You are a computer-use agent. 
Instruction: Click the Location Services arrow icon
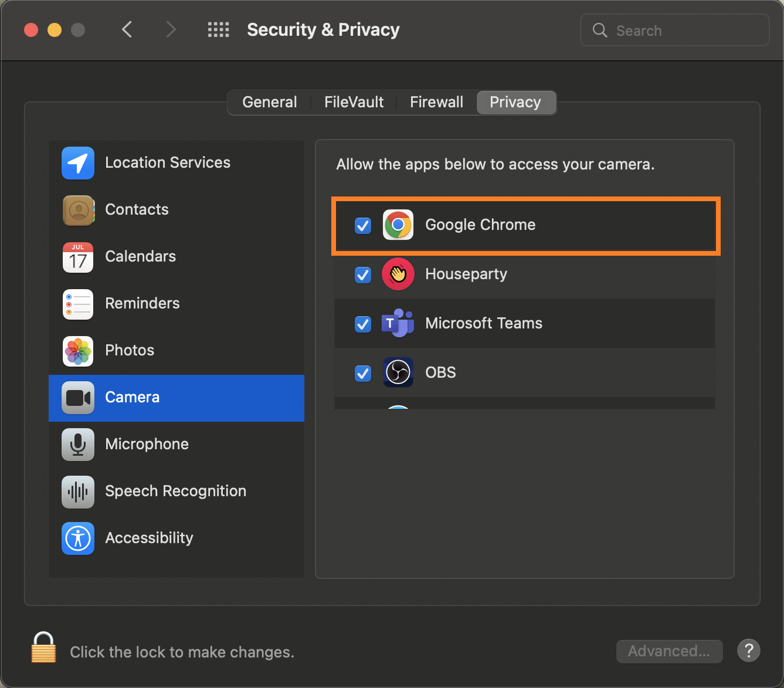tap(78, 163)
